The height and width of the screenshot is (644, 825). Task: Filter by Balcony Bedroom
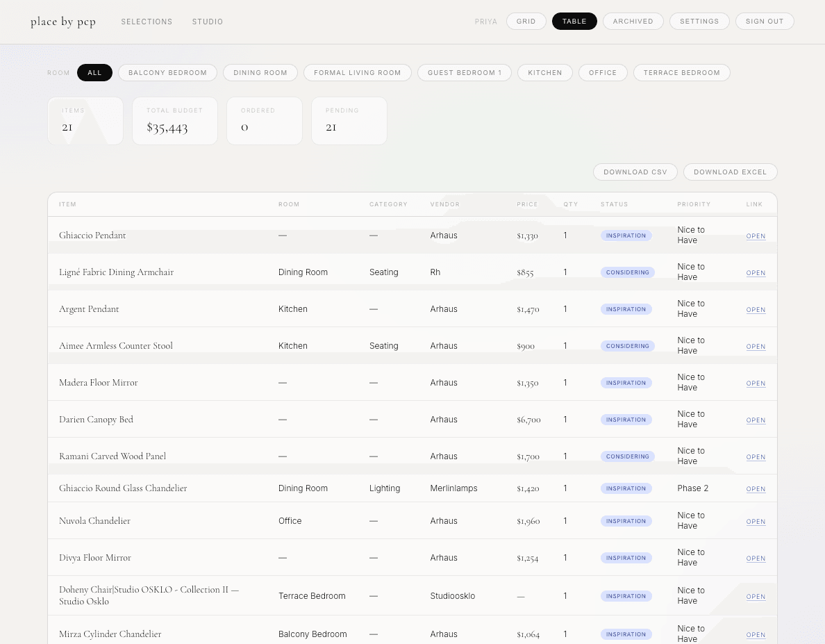[168, 73]
